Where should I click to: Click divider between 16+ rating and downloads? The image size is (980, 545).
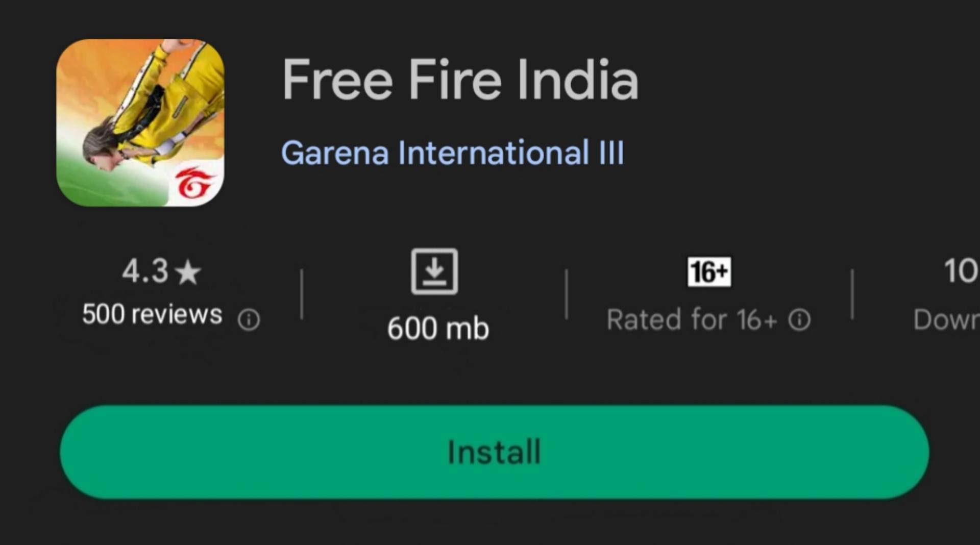click(x=852, y=294)
